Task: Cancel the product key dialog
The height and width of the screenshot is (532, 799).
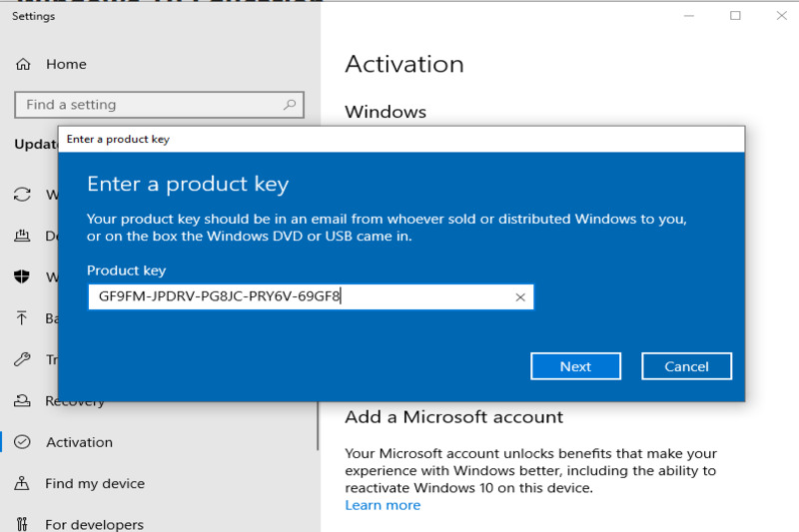Action: [686, 366]
